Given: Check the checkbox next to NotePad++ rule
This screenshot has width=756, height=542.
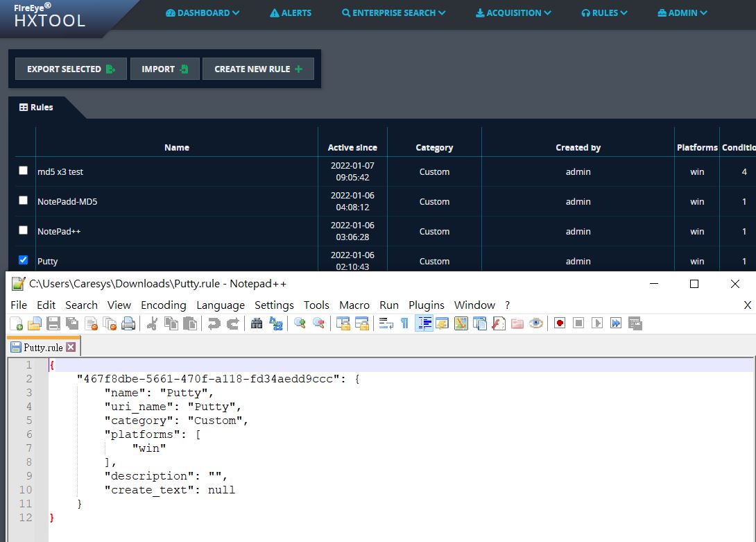Looking at the screenshot, I should [x=23, y=230].
